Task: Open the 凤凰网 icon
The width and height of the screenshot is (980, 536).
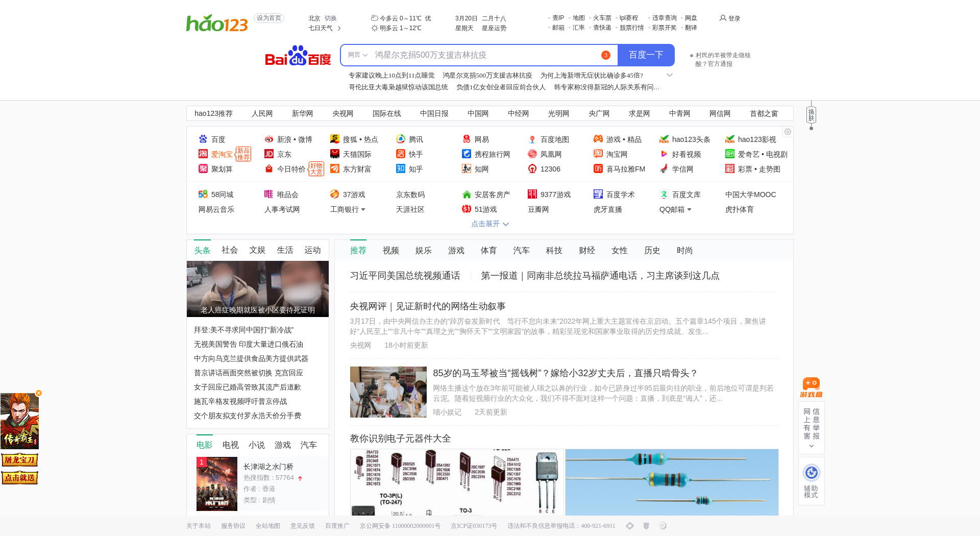Action: 532,154
